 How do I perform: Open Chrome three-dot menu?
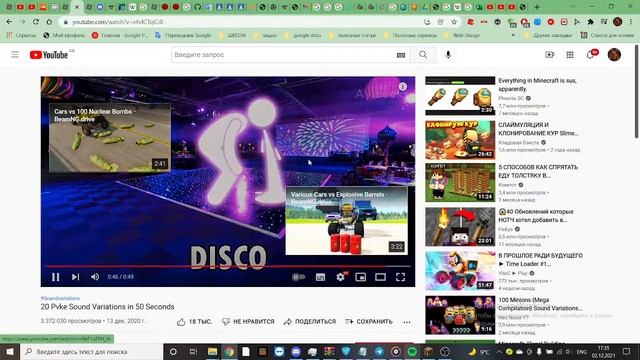coord(631,22)
